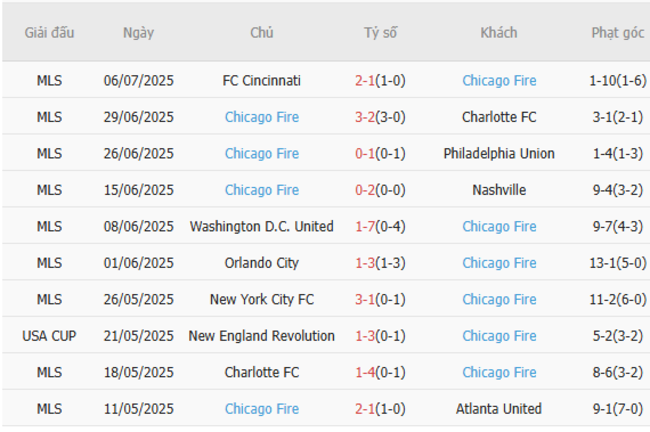Open Washington D.C. United team page
Image resolution: width=650 pixels, height=432 pixels.
[x=261, y=227]
